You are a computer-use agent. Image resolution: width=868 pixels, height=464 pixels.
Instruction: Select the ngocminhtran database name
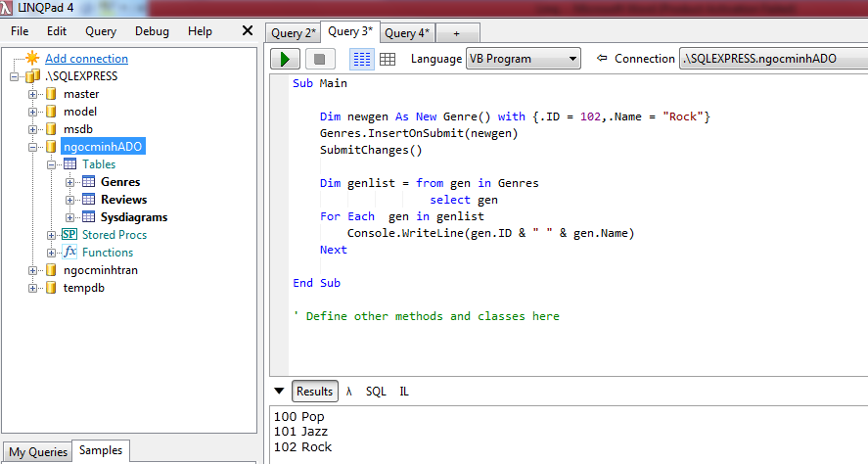tap(101, 270)
